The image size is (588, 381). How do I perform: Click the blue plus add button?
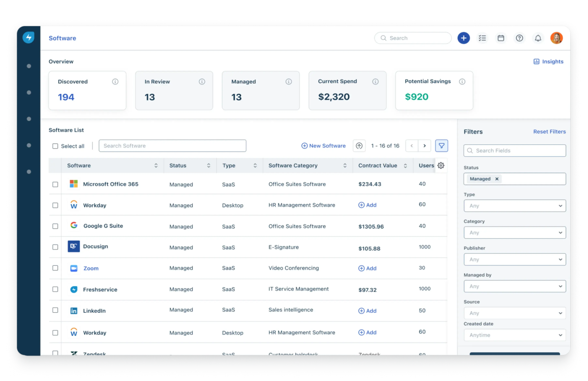[463, 38]
